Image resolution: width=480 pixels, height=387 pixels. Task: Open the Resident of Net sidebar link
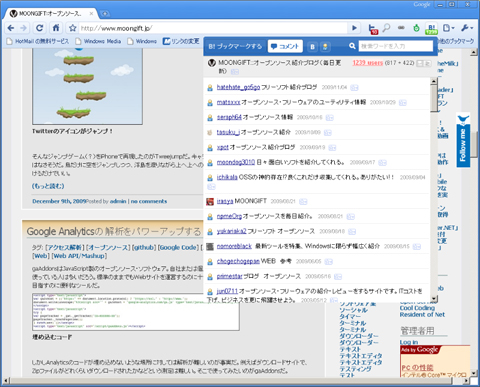tap(422, 315)
